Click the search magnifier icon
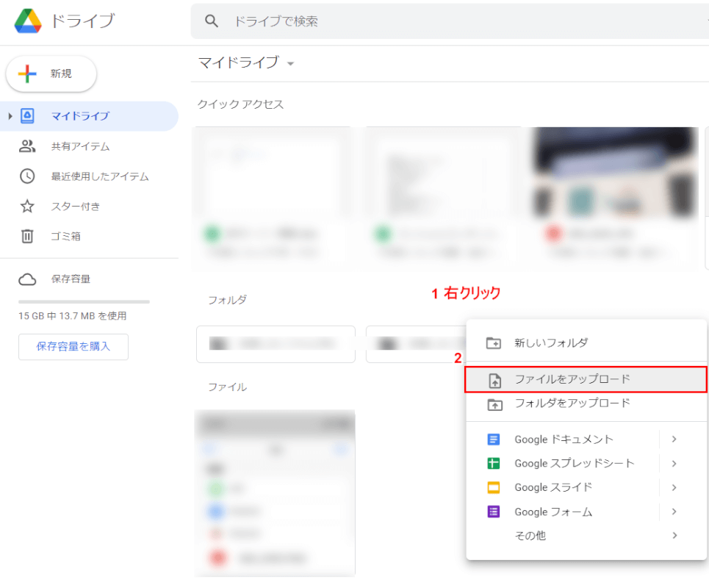The height and width of the screenshot is (588, 709). 212,21
